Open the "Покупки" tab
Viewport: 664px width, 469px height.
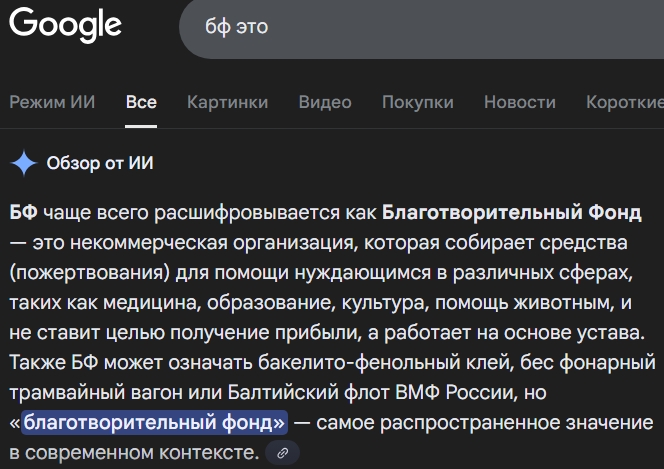417,102
